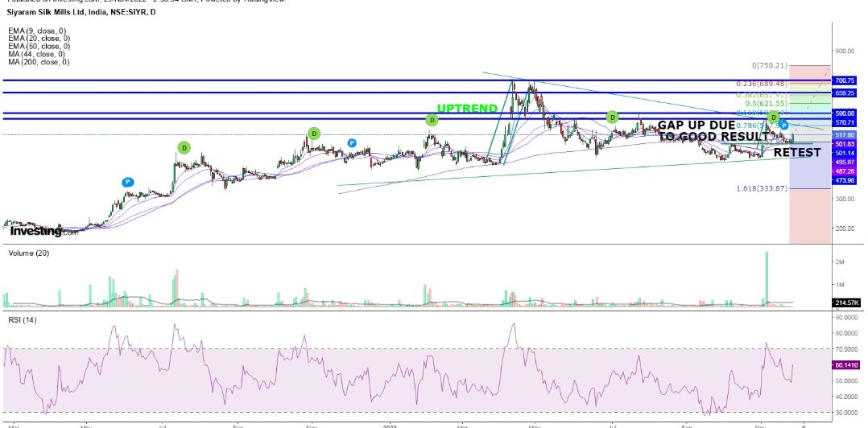Select the earliest blue P marker on the chart
The width and height of the screenshot is (868, 428).
(127, 181)
